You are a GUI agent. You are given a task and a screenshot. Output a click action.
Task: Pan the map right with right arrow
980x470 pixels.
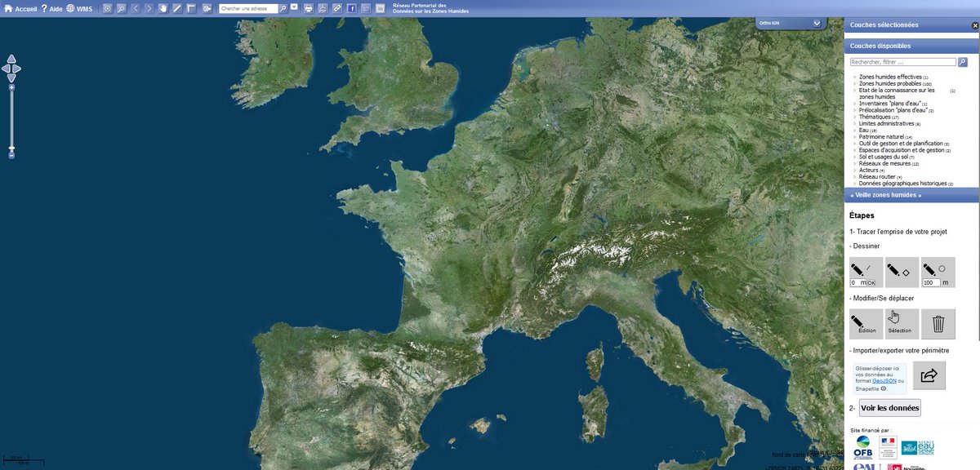coord(17,69)
